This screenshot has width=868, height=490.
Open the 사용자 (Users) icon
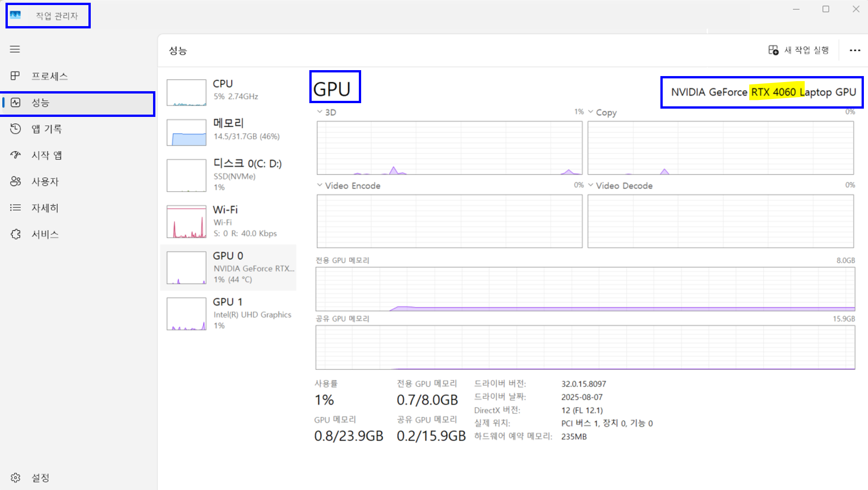[x=16, y=182]
